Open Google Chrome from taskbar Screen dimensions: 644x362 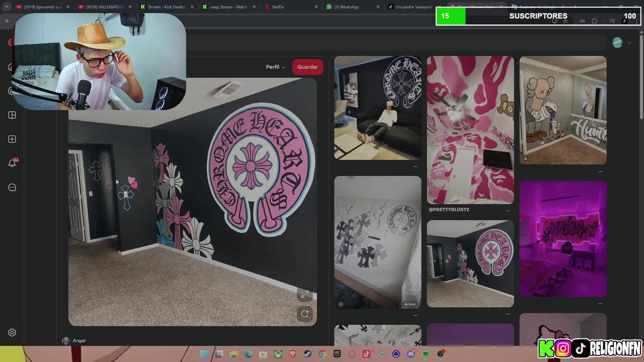(x=322, y=354)
